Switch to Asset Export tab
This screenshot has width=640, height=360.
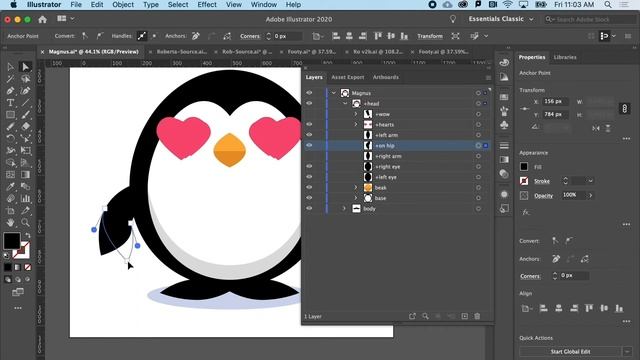coord(347,77)
